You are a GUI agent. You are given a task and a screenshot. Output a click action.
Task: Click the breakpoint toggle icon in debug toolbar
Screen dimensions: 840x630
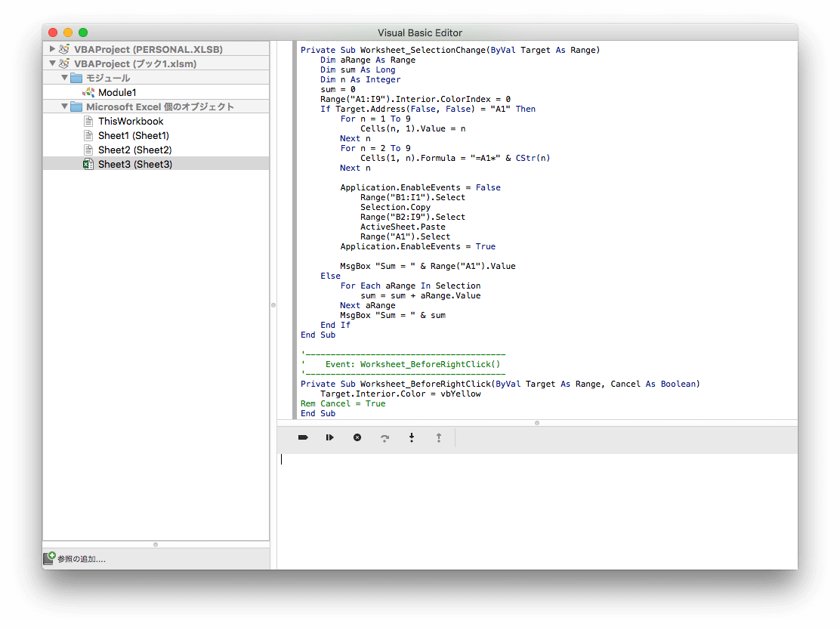[x=303, y=437]
